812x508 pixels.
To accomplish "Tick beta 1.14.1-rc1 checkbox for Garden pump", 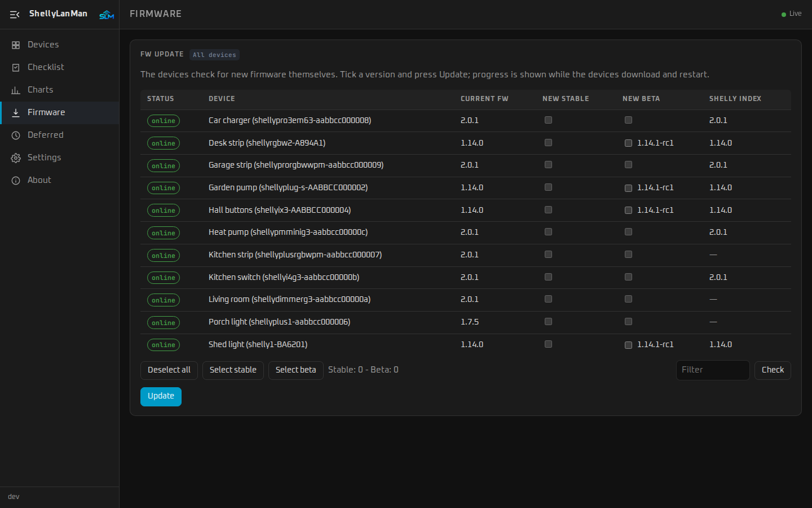I will click(628, 188).
